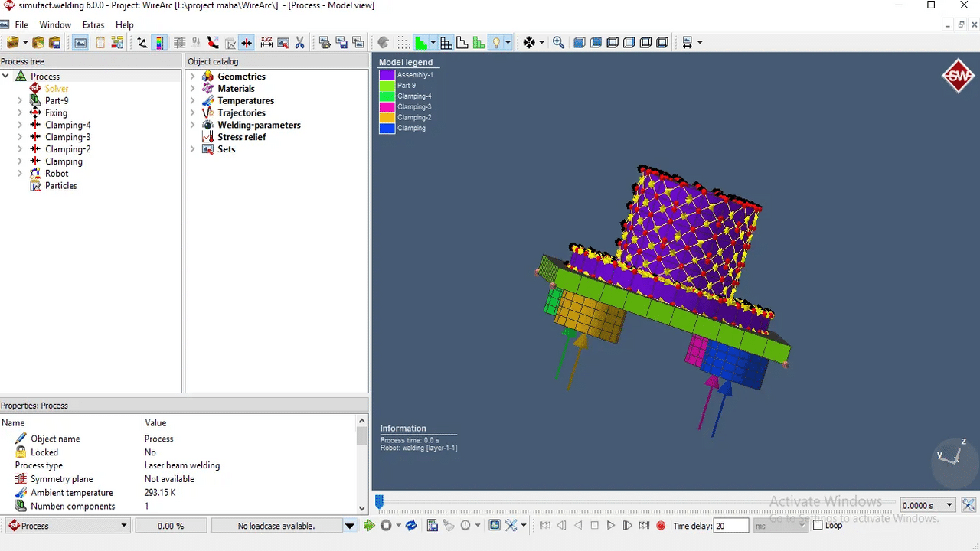
Task: Select the wireframe mesh display icon
Action: click(x=446, y=43)
